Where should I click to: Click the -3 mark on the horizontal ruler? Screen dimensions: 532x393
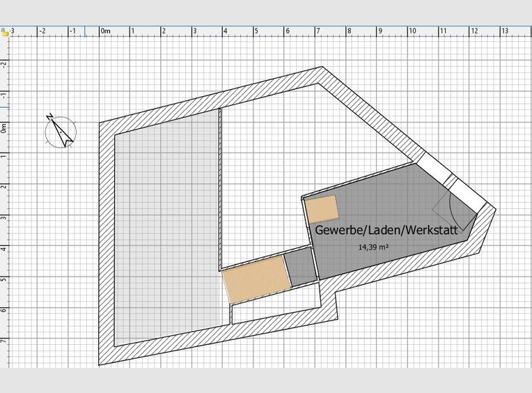point(13,31)
